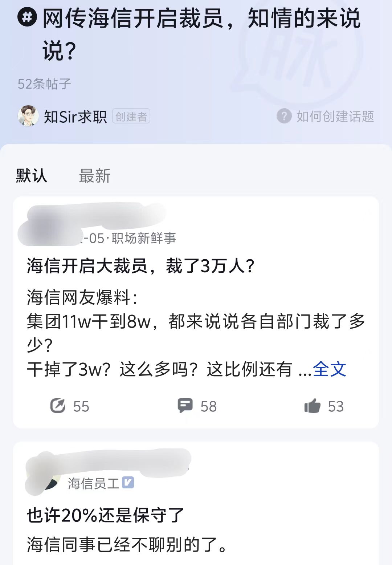Tap the hashtag topic icon
This screenshot has height=565, width=392.
pos(27,17)
